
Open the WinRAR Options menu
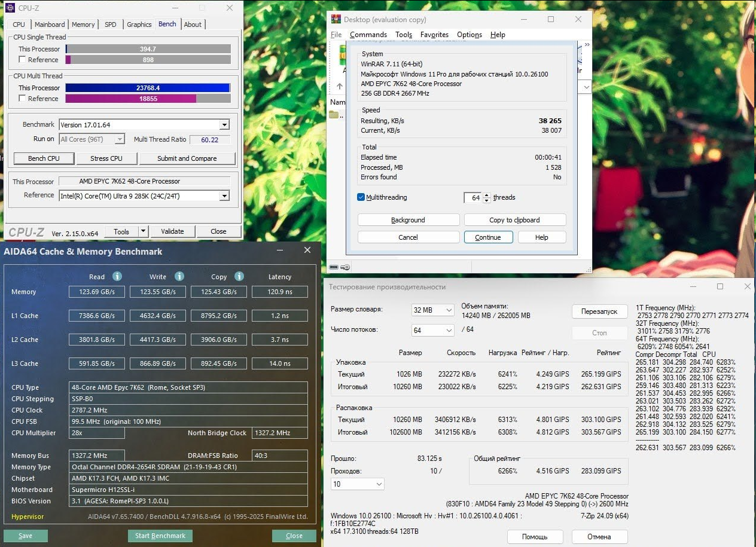(470, 35)
